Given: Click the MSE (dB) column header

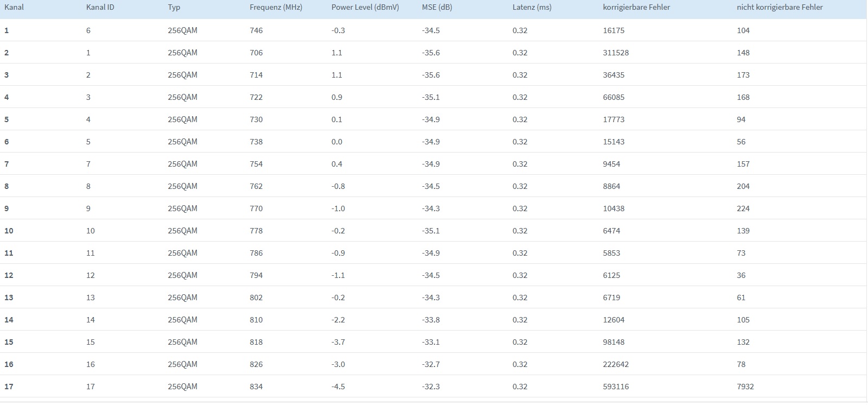Looking at the screenshot, I should (x=437, y=8).
